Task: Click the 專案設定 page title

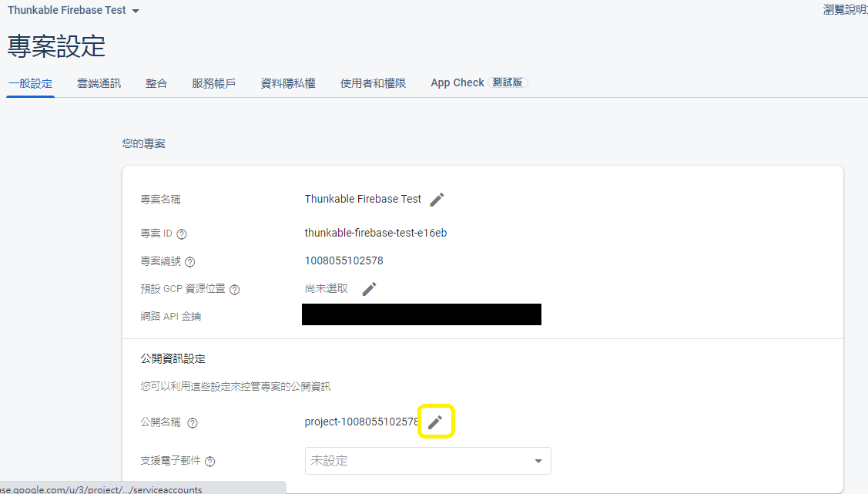Action: click(x=56, y=46)
